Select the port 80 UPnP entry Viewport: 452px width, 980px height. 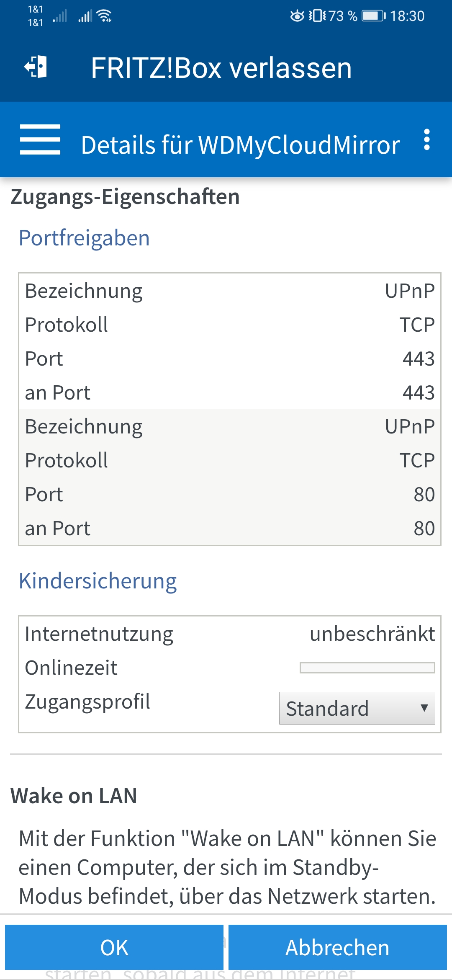[x=230, y=477]
